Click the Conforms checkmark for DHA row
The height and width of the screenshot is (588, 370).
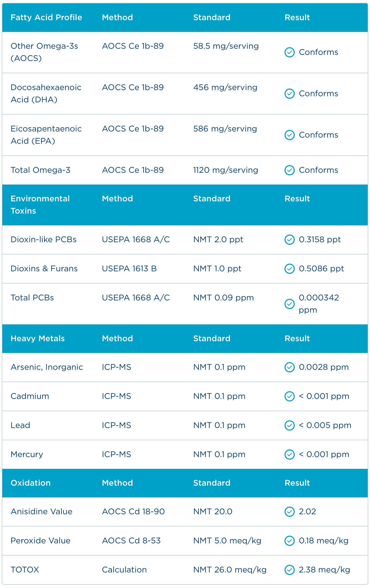coord(289,94)
